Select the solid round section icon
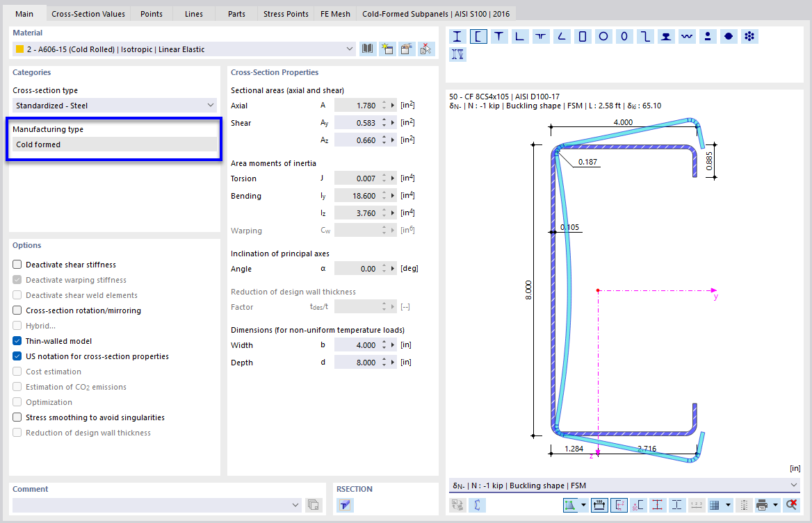Image resolution: width=812 pixels, height=523 pixels. (x=729, y=36)
